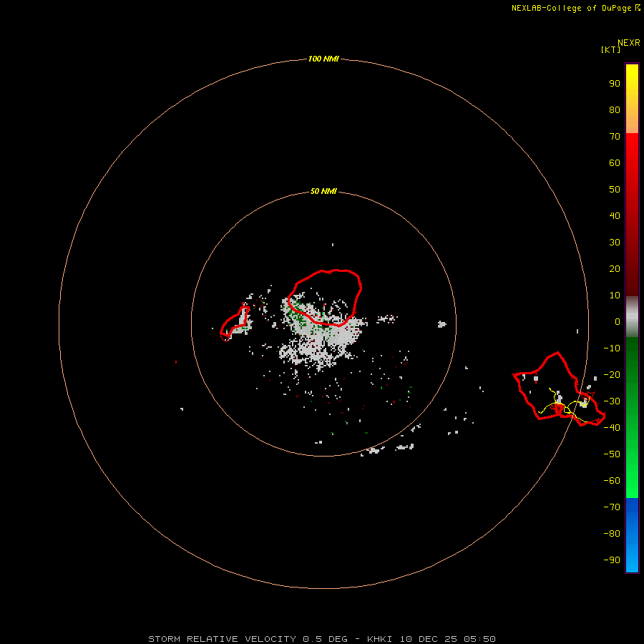
Task: Click the 10 DEC 25 date text
Action: click(429, 639)
